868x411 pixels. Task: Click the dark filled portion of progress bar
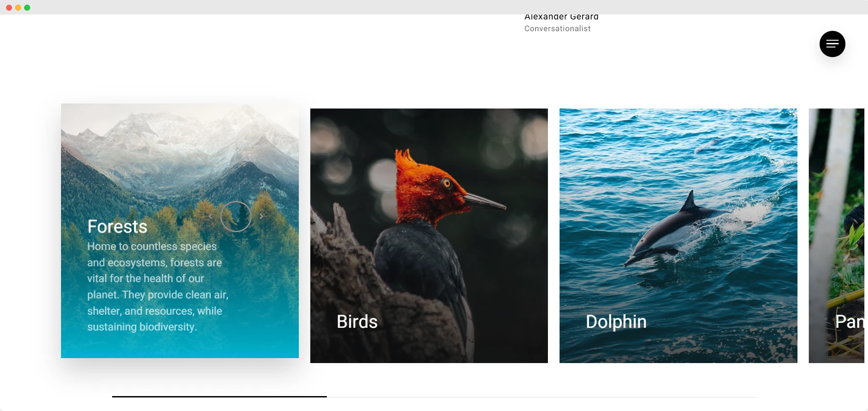(219, 397)
